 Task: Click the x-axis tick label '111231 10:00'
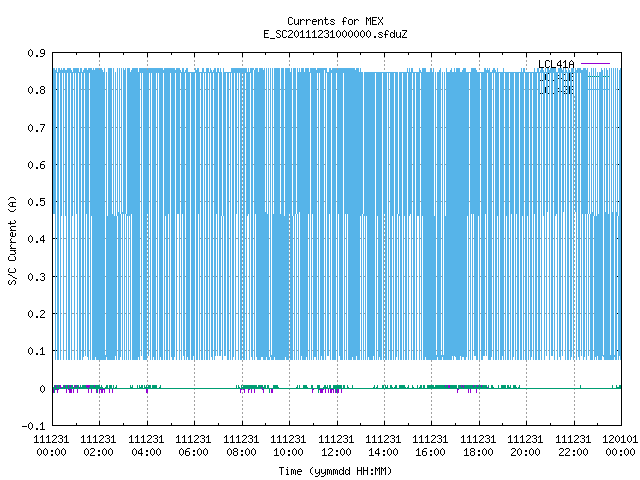pyautogui.click(x=288, y=446)
